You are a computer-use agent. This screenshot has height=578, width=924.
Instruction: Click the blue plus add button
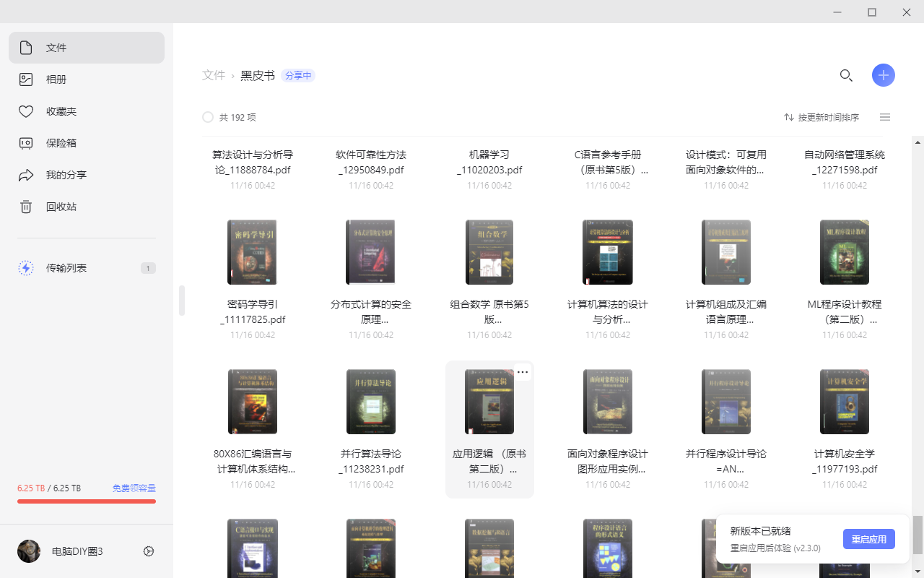tap(884, 75)
